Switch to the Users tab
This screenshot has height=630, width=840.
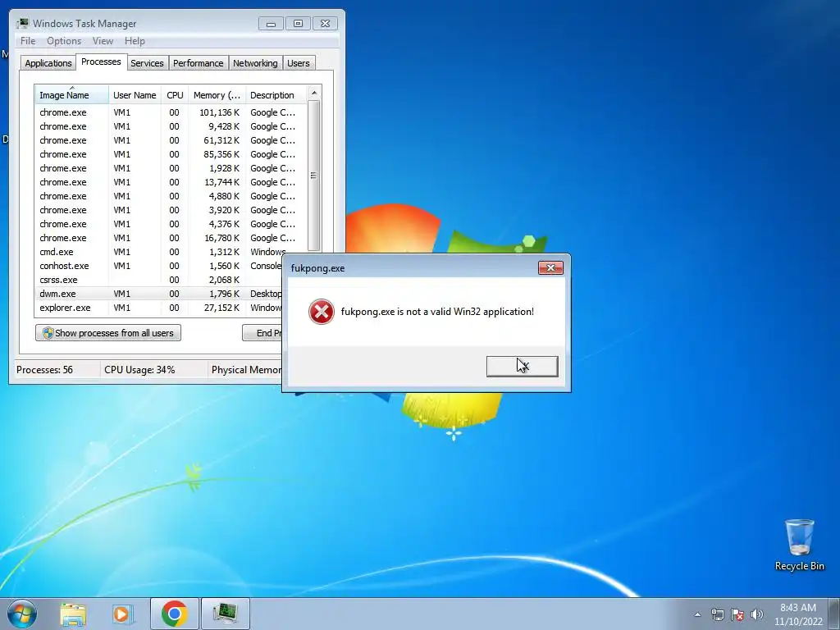coord(299,63)
